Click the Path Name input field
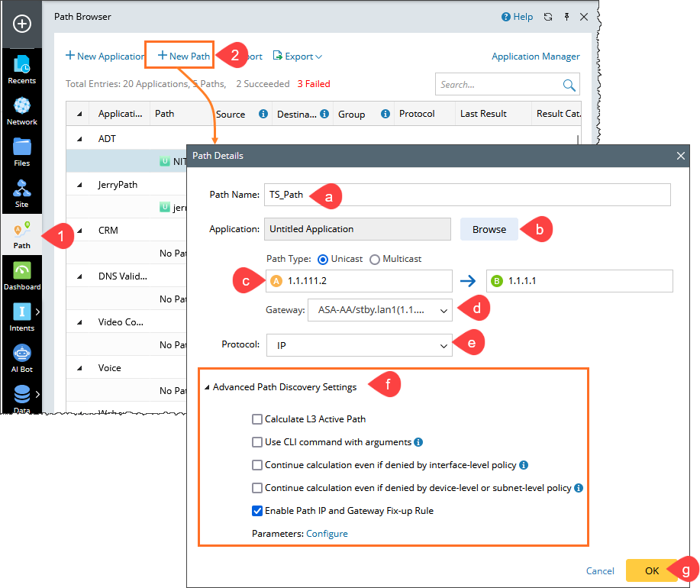This screenshot has height=588, width=700. (467, 195)
